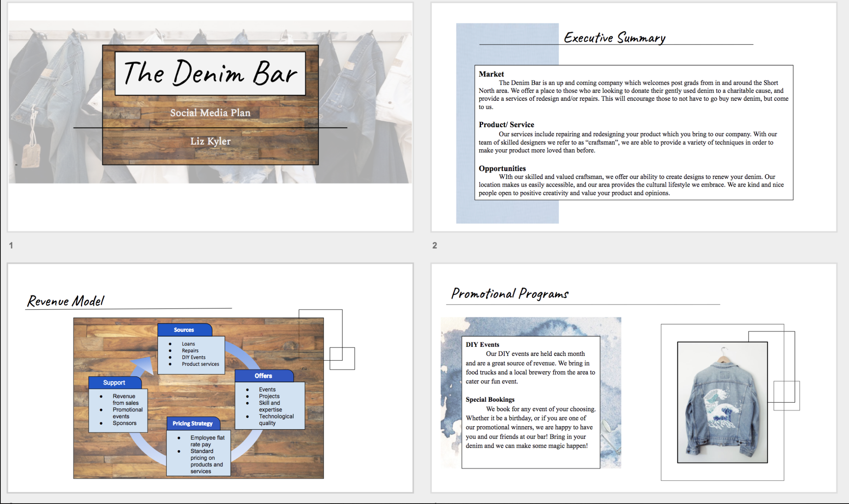Click the blue "Sources" tab in diagram
This screenshot has height=504, width=849.
coord(184,330)
